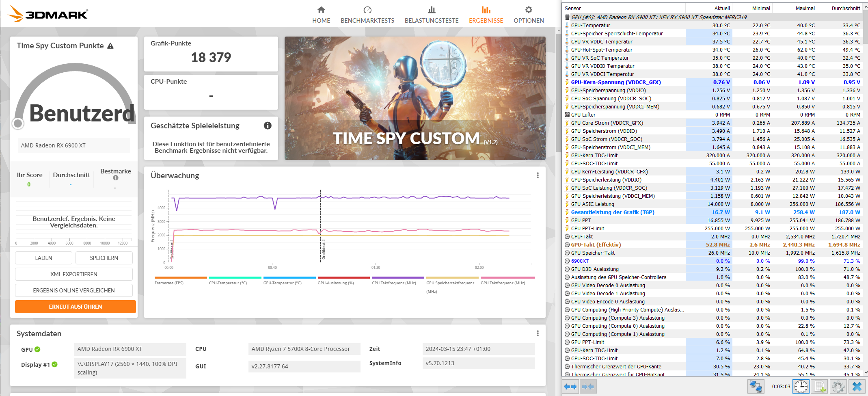Click the AMD Ryzen 7 5700X CPU field

[304, 349]
